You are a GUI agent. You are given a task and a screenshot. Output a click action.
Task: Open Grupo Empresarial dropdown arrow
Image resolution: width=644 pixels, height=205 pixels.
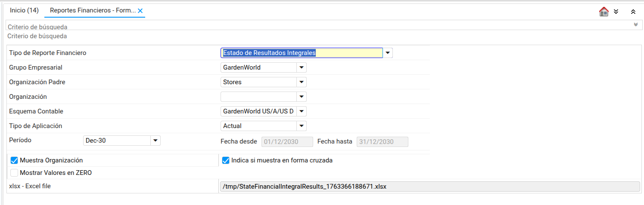(302, 67)
